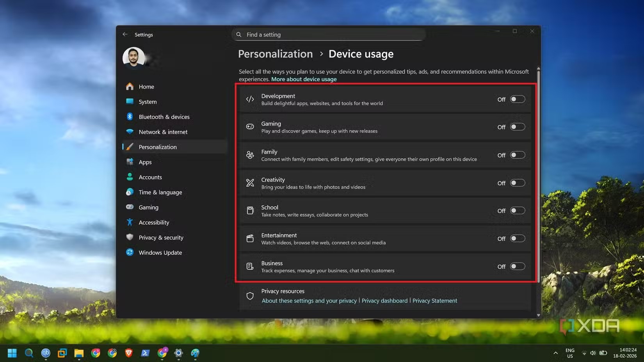Click the Settings back arrow icon
This screenshot has height=362, width=644.
(125, 34)
